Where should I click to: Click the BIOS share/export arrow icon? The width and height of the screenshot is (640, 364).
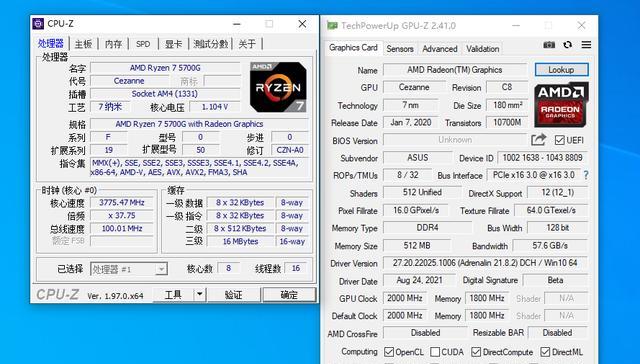tap(539, 140)
